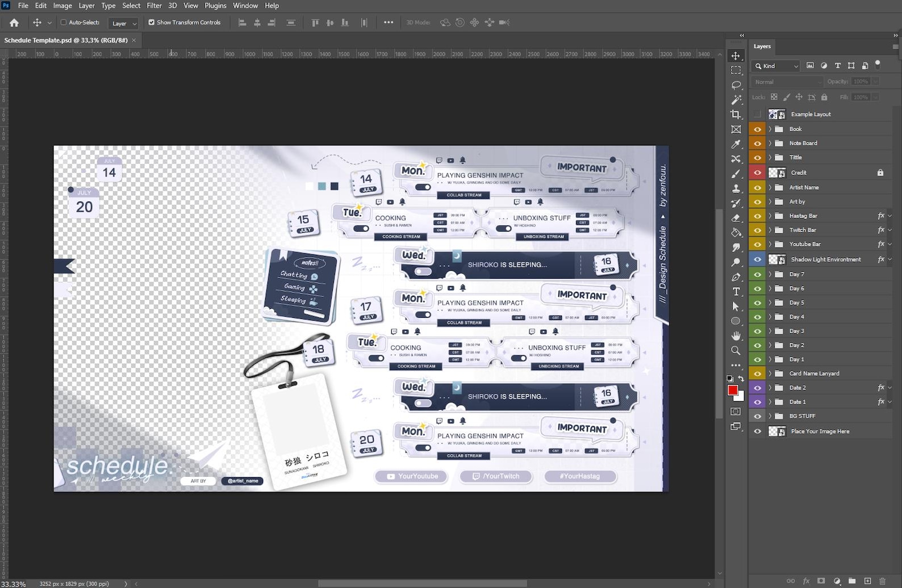Select the Hand tool

[736, 336]
